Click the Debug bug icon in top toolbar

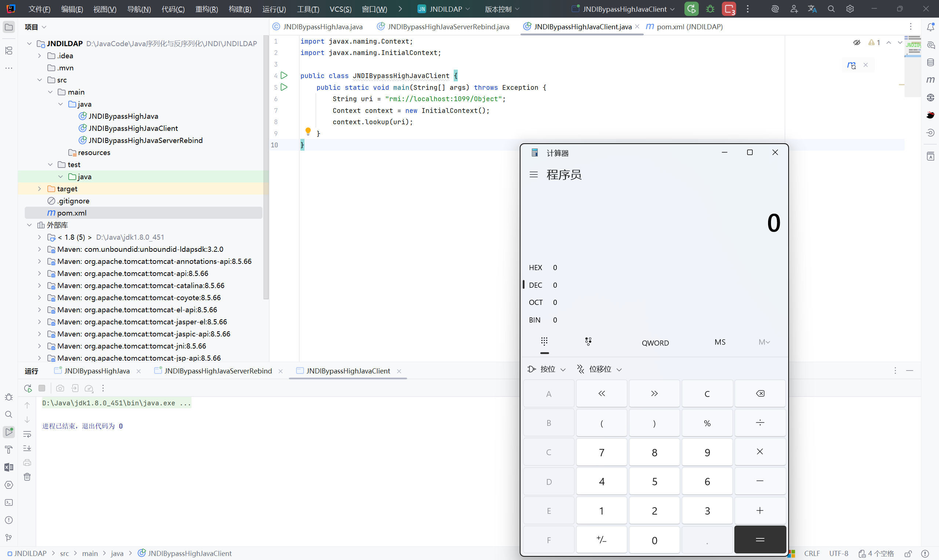(x=710, y=9)
